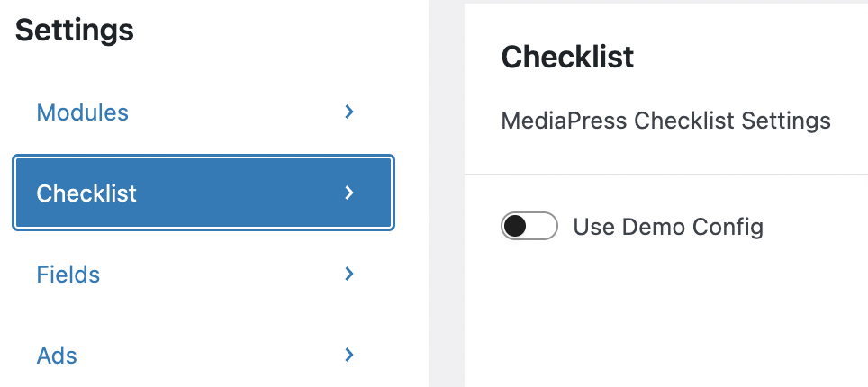Open the Modules settings section

(x=203, y=112)
